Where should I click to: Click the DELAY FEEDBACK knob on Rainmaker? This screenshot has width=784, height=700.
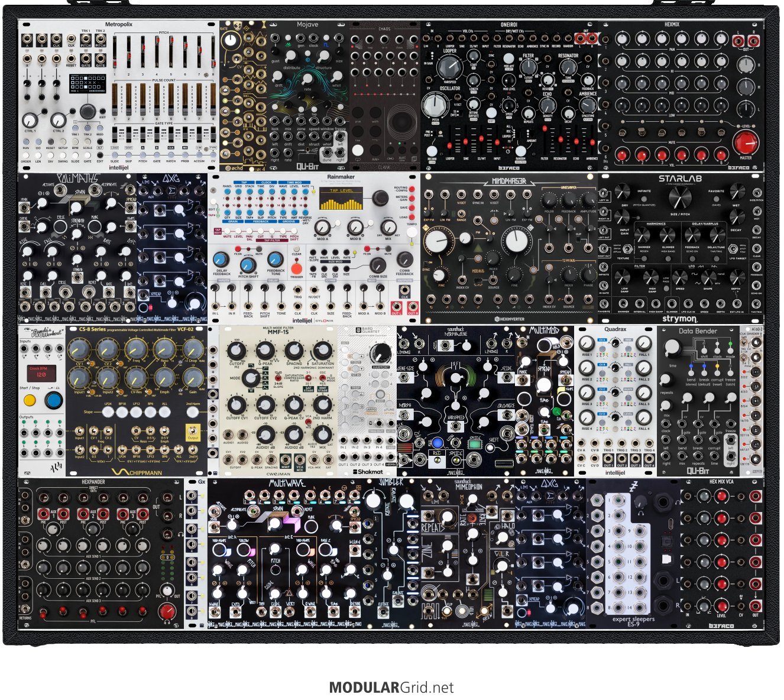pyautogui.click(x=222, y=259)
